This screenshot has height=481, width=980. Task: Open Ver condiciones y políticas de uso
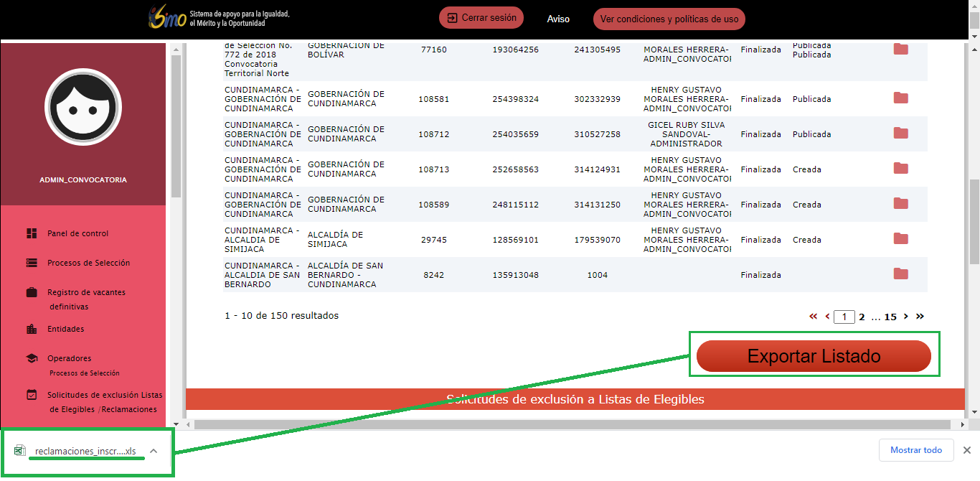(669, 19)
